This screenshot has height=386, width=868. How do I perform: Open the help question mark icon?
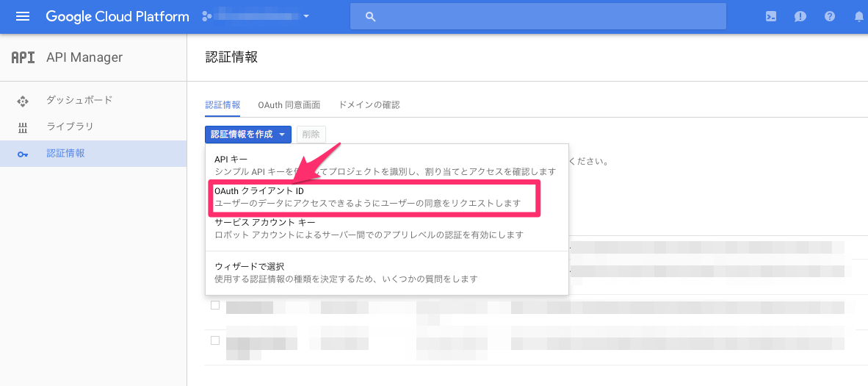point(829,16)
